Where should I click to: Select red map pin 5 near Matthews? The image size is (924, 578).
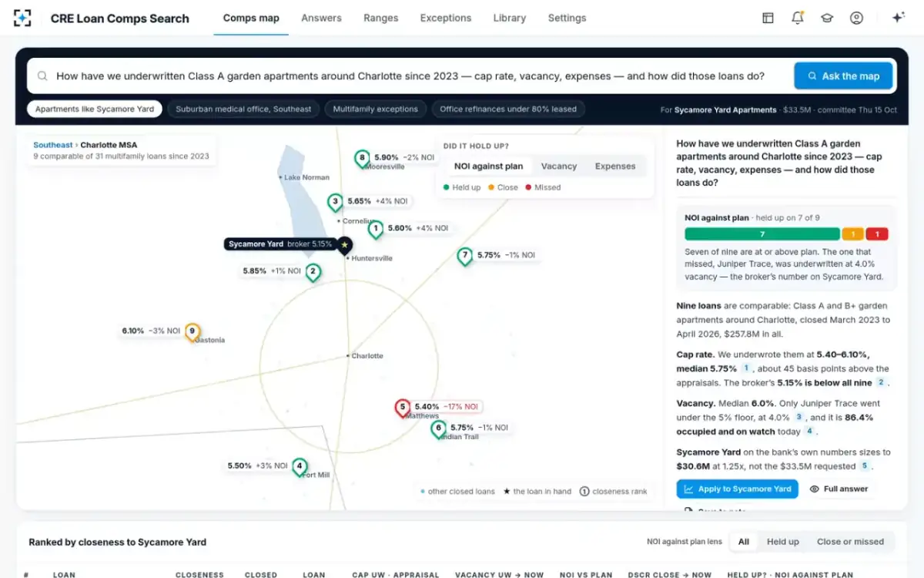[x=402, y=408]
